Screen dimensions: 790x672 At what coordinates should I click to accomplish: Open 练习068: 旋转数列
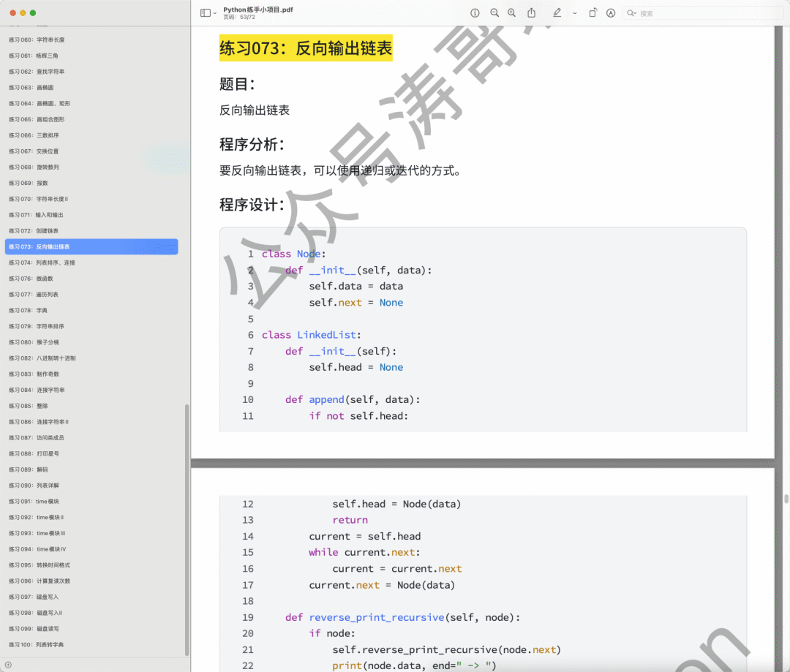[34, 167]
